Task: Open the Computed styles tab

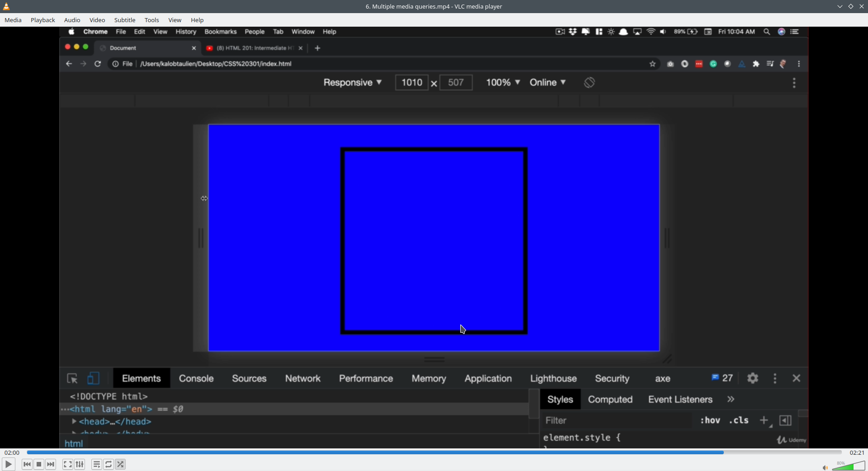Action: [610, 400]
